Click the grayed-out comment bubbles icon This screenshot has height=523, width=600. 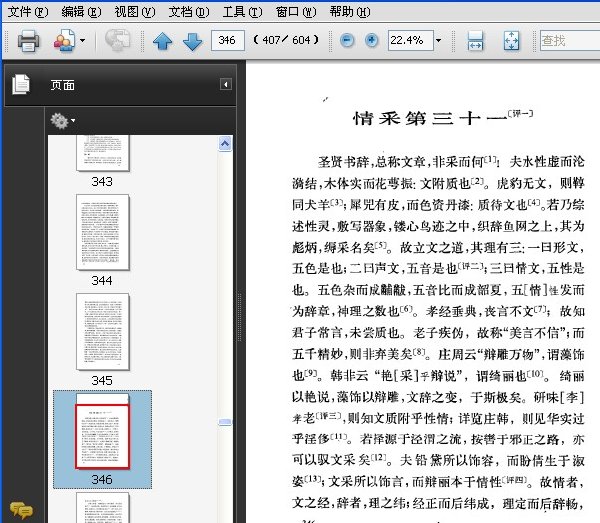117,40
